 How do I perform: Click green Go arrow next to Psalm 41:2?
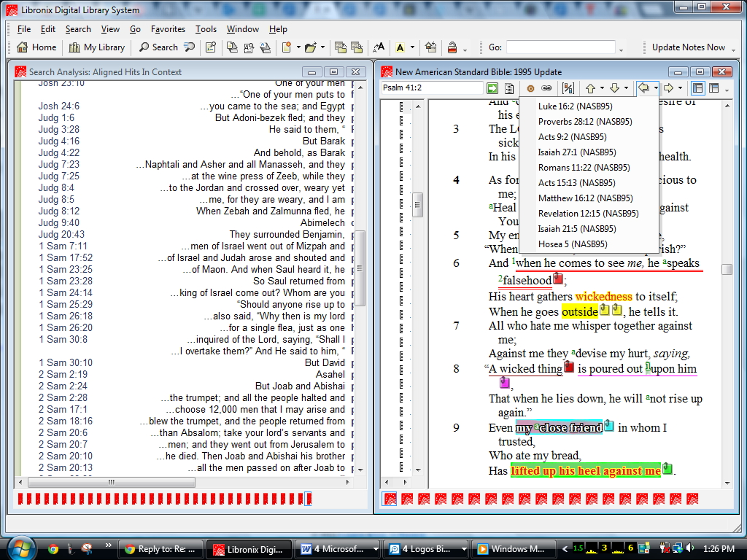pyautogui.click(x=492, y=88)
